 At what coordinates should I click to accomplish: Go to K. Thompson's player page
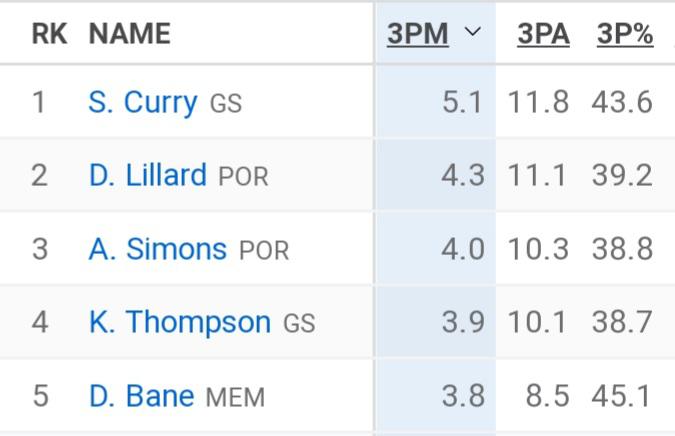[x=179, y=322]
